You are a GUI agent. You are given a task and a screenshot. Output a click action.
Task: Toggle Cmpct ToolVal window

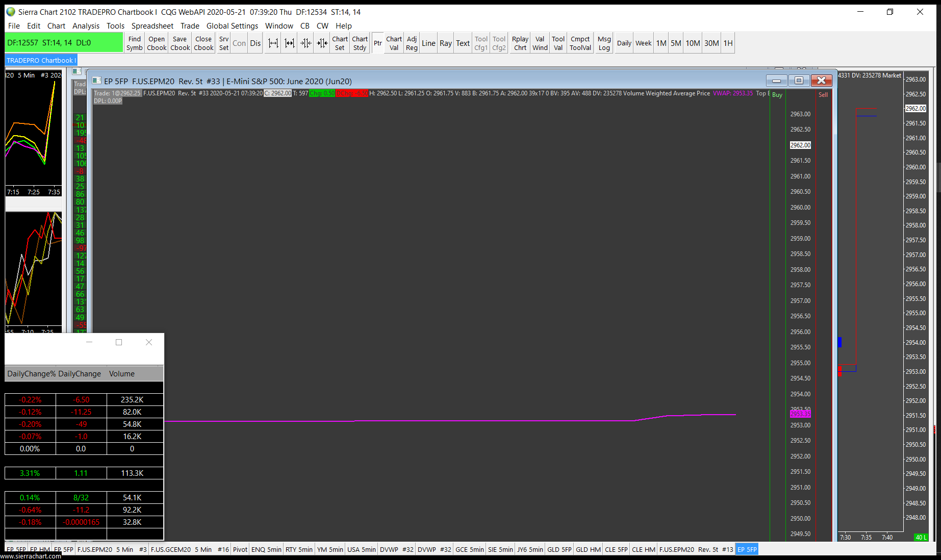580,43
